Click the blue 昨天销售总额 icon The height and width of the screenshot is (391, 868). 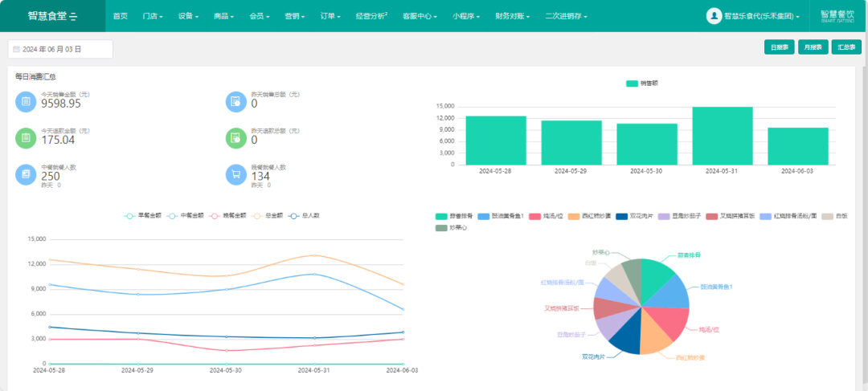pyautogui.click(x=236, y=102)
